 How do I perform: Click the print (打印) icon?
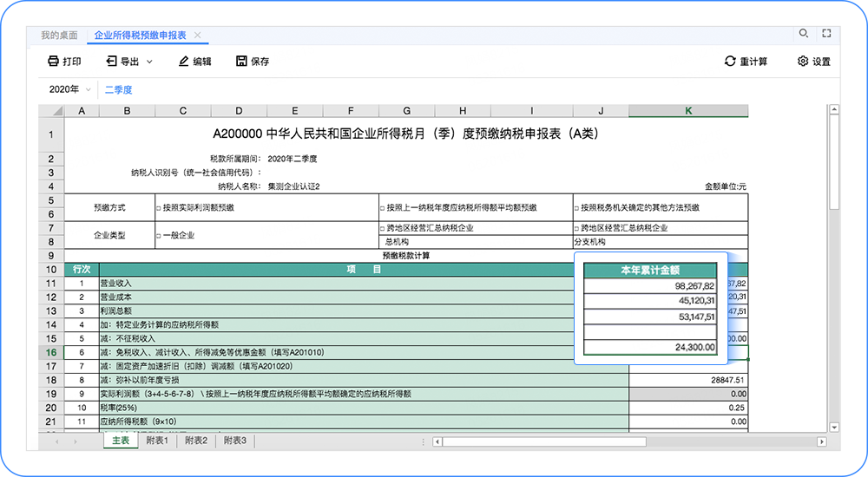[x=53, y=61]
